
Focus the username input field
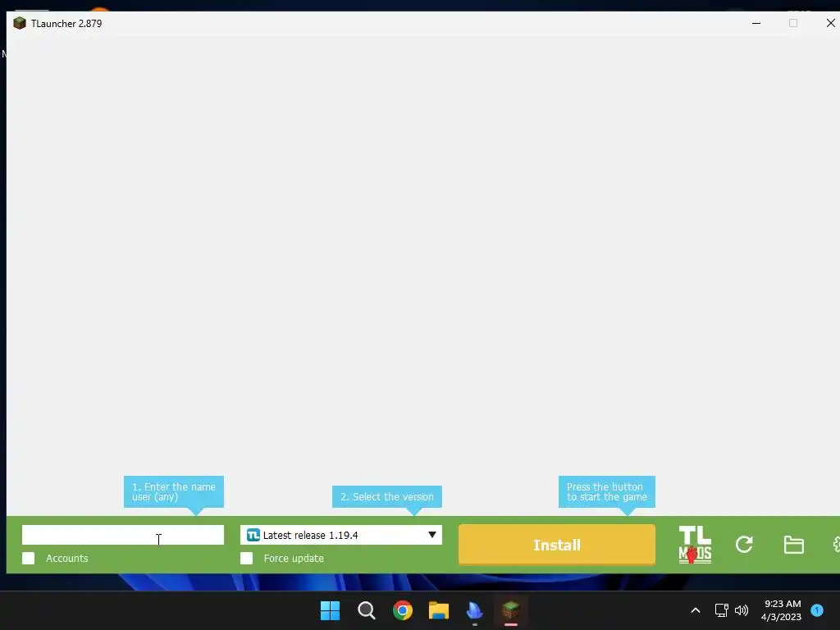click(123, 535)
